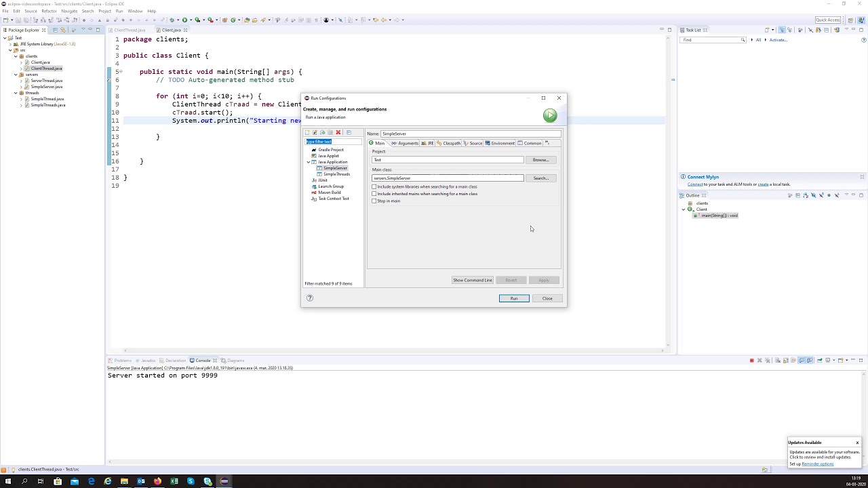Open the Navigate menu
Image resolution: width=868 pixels, height=488 pixels.
(69, 11)
